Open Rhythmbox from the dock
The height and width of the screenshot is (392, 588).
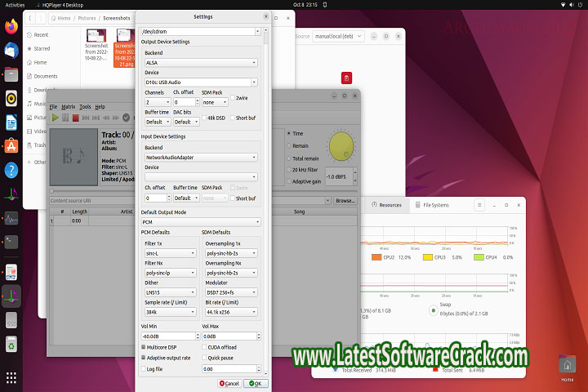11,99
